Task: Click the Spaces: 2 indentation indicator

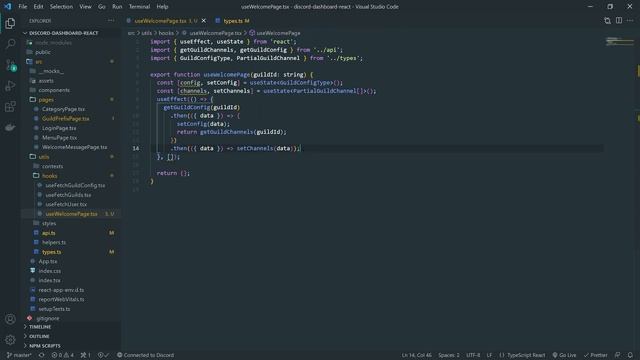Action: click(x=449, y=355)
